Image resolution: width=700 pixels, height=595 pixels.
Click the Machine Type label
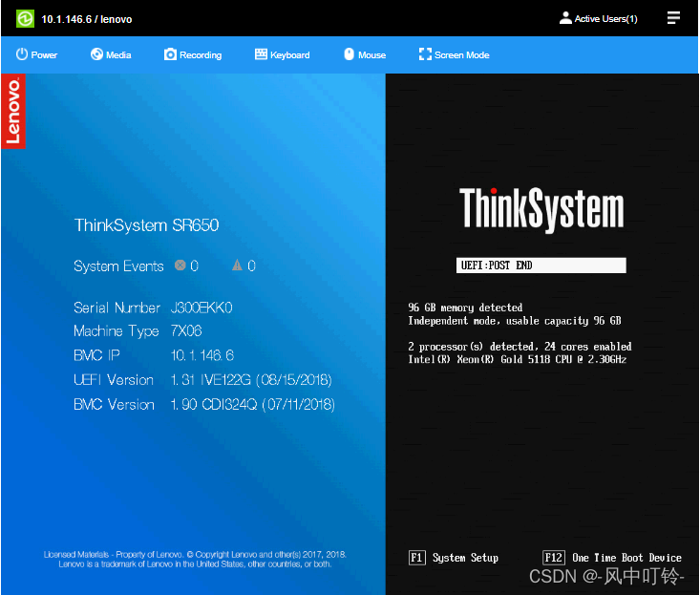click(x=117, y=331)
